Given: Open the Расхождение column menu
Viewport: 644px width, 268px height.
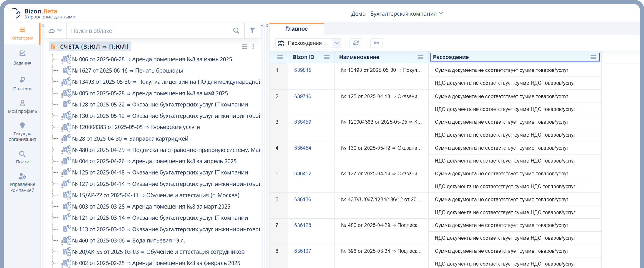Looking at the screenshot, I should (x=593, y=57).
